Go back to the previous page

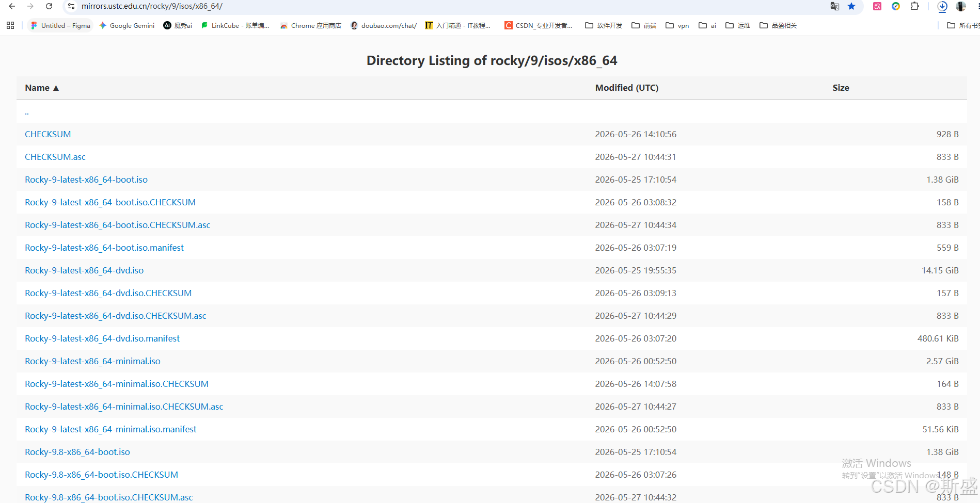tap(12, 6)
